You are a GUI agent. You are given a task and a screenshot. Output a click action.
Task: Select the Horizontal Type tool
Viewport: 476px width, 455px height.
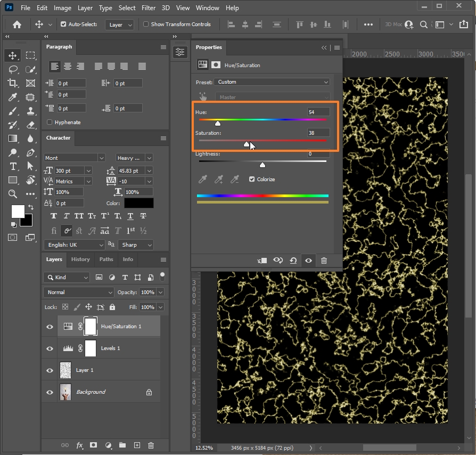click(13, 166)
